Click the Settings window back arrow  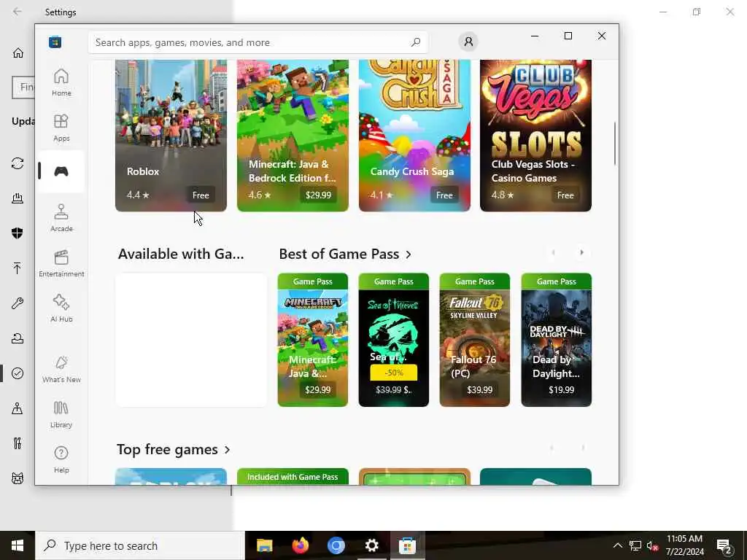click(x=18, y=12)
